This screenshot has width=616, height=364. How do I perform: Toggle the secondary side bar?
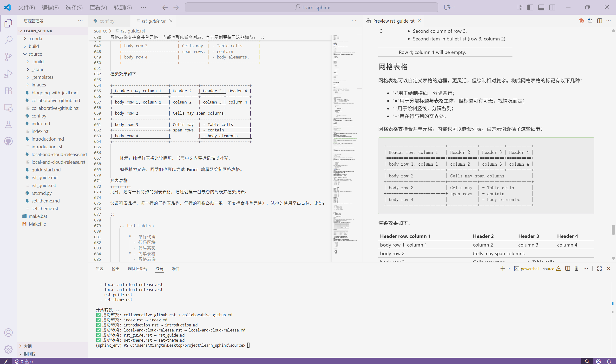click(x=552, y=7)
